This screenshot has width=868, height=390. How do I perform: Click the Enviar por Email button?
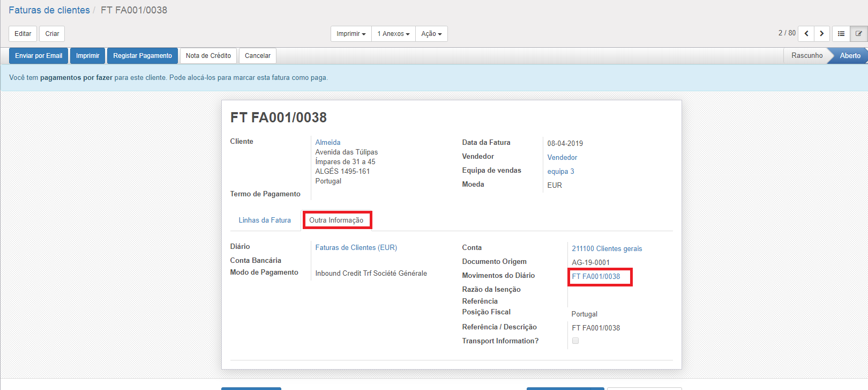point(39,56)
